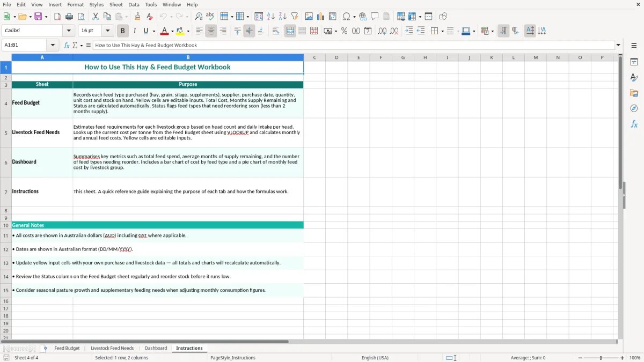
Task: Toggle Wrap Text
Action: pos(275,31)
